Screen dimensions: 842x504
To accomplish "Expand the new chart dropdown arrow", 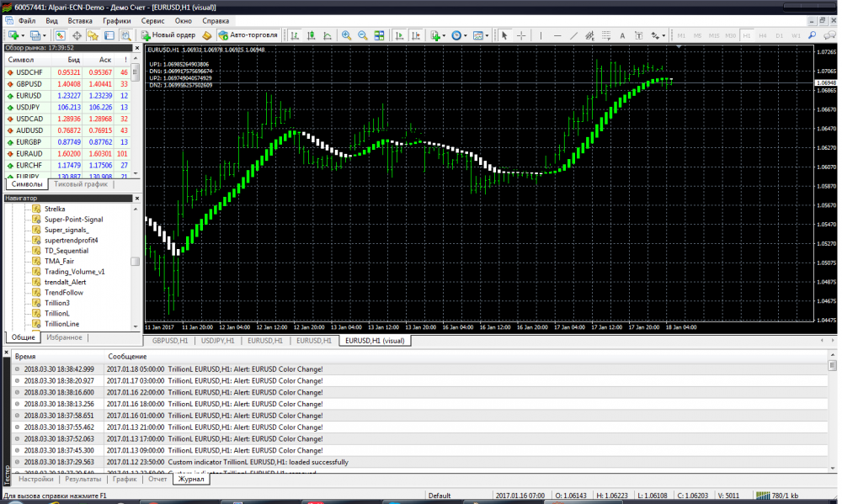I will [23, 36].
